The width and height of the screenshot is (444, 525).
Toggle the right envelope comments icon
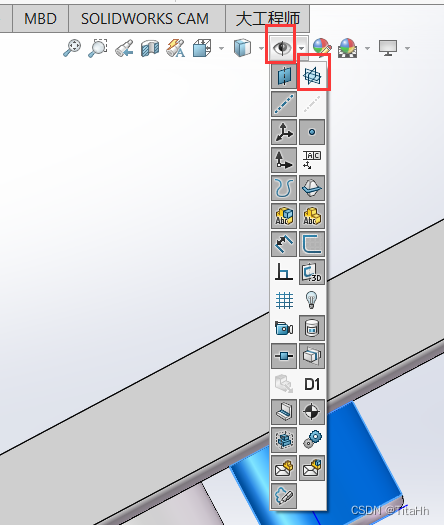click(x=312, y=468)
